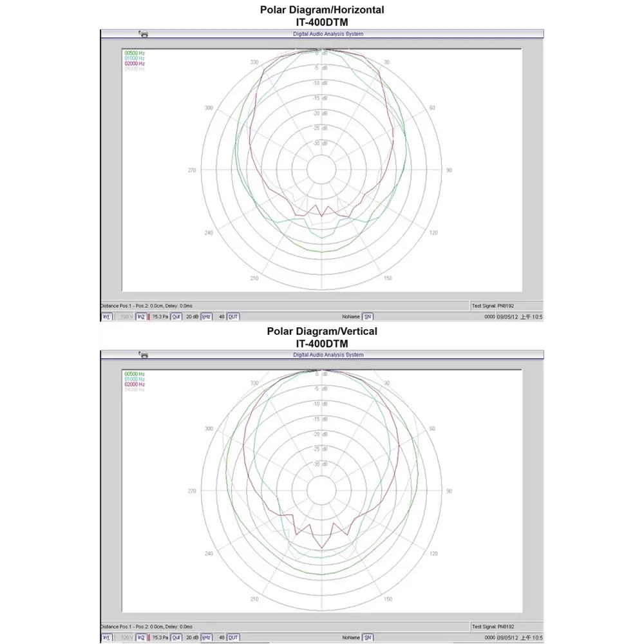Select the 00500 Hz legend entry in the horizontal diagram
The width and height of the screenshot is (644, 644).
135,53
